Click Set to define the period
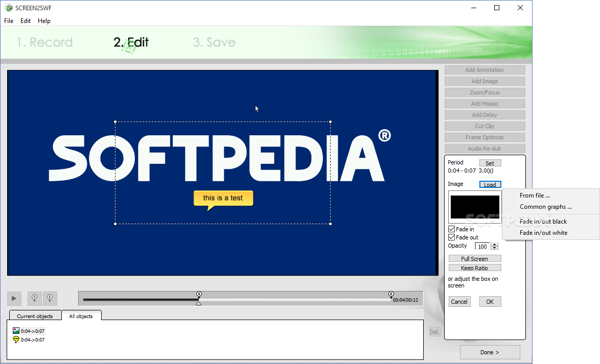 pyautogui.click(x=490, y=163)
